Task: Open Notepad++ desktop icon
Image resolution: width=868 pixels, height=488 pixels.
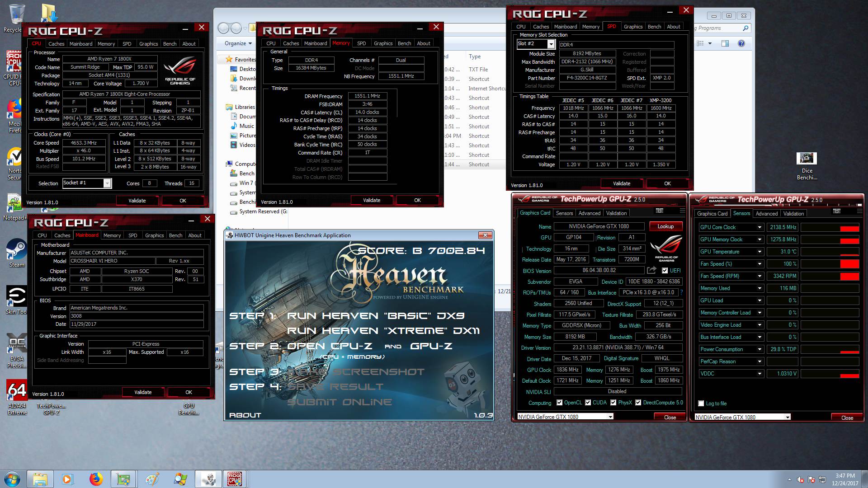Action: pos(15,208)
